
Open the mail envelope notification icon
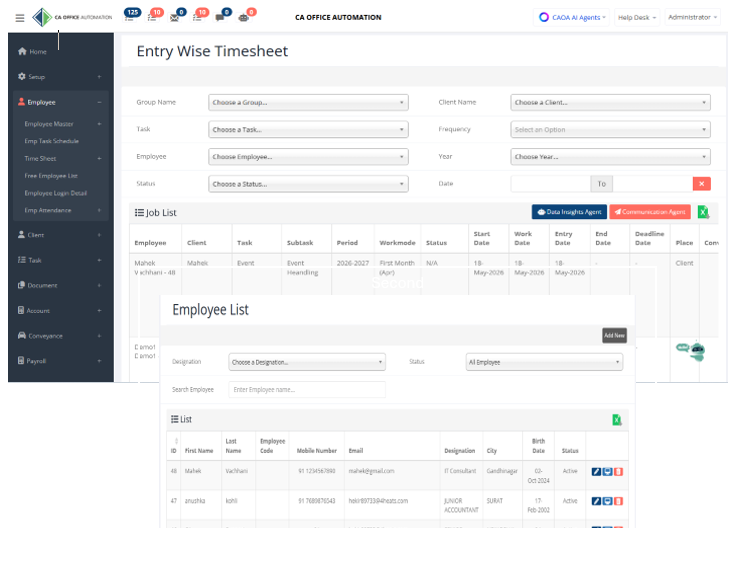click(175, 18)
